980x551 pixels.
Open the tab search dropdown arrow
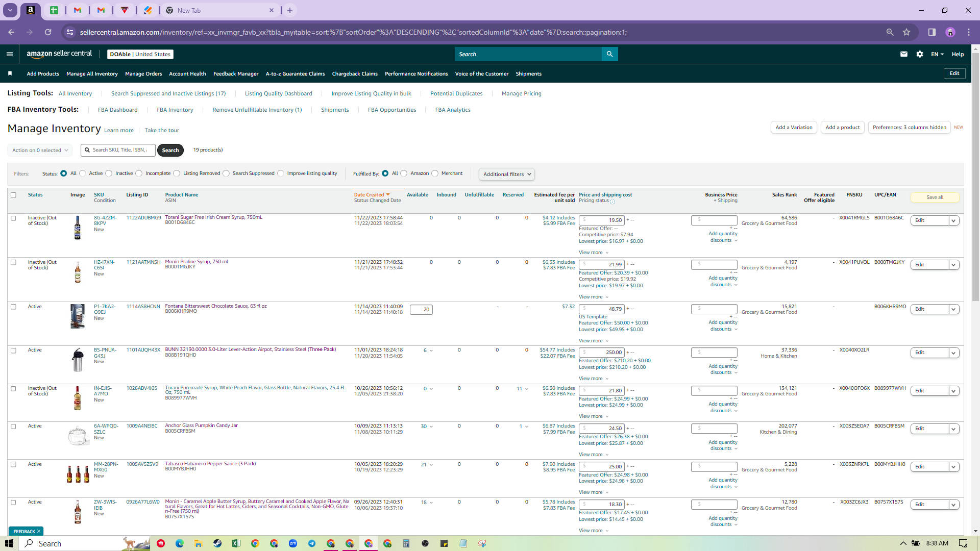[x=10, y=10]
